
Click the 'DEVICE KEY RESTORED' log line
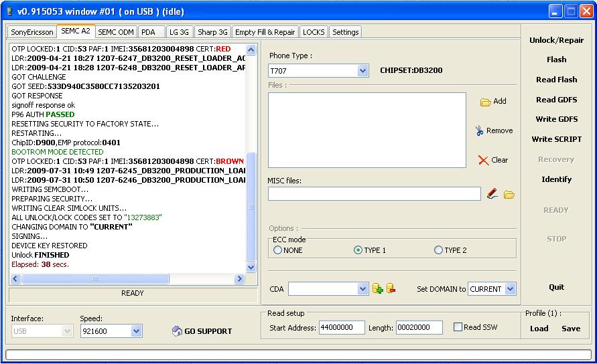click(50, 246)
